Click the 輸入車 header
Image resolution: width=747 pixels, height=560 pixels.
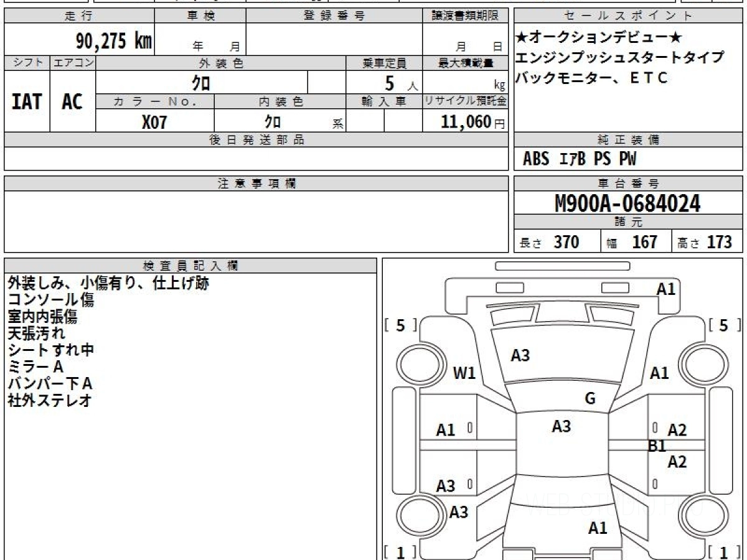tap(384, 101)
